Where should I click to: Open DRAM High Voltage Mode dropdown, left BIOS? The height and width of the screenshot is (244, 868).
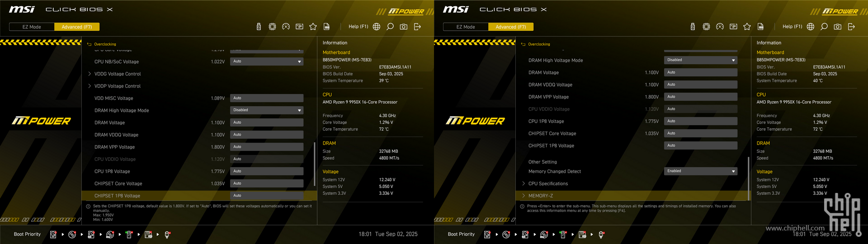(x=267, y=110)
